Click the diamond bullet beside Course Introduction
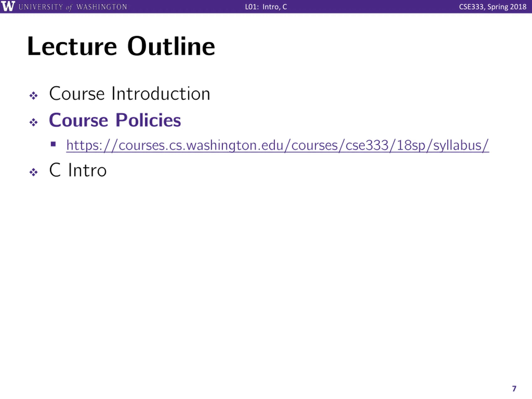The width and height of the screenshot is (532, 399). 33,96
